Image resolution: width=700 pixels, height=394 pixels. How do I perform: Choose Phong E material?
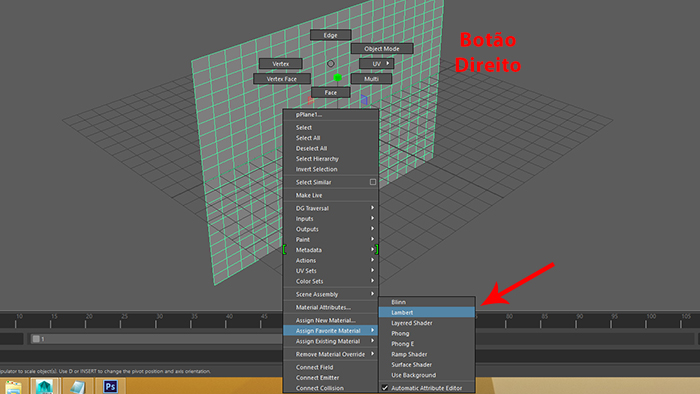[x=427, y=344]
